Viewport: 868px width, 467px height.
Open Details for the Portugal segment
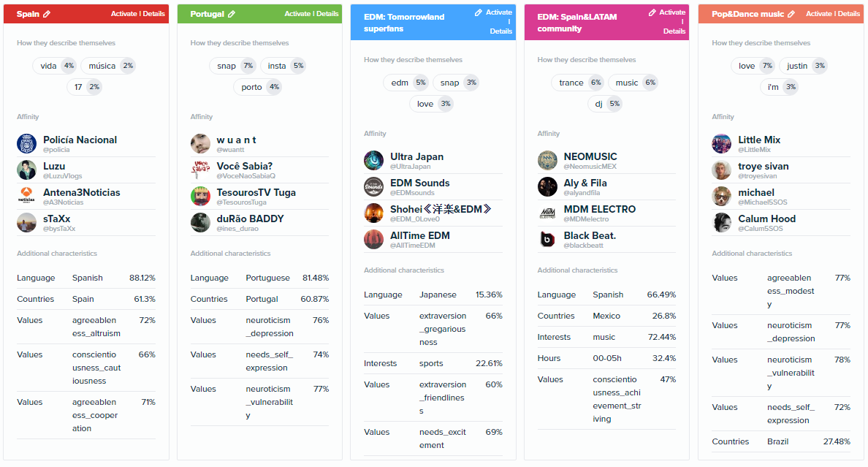click(328, 14)
